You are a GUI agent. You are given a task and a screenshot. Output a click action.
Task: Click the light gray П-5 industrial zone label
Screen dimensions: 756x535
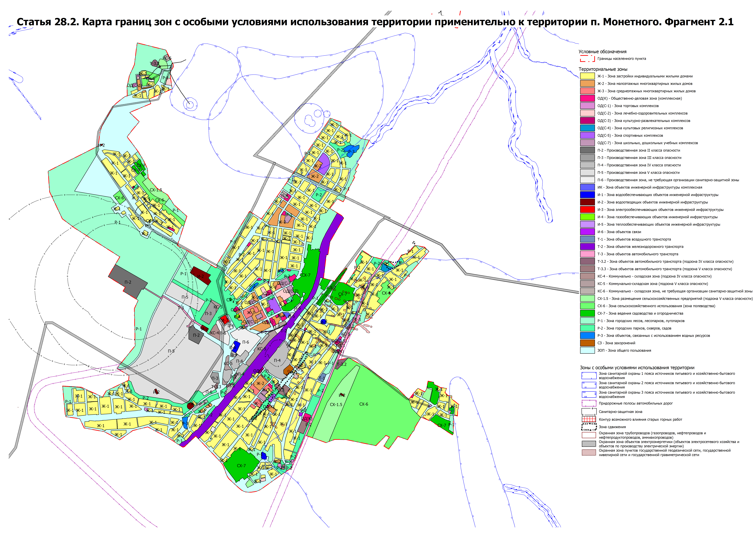(x=171, y=351)
